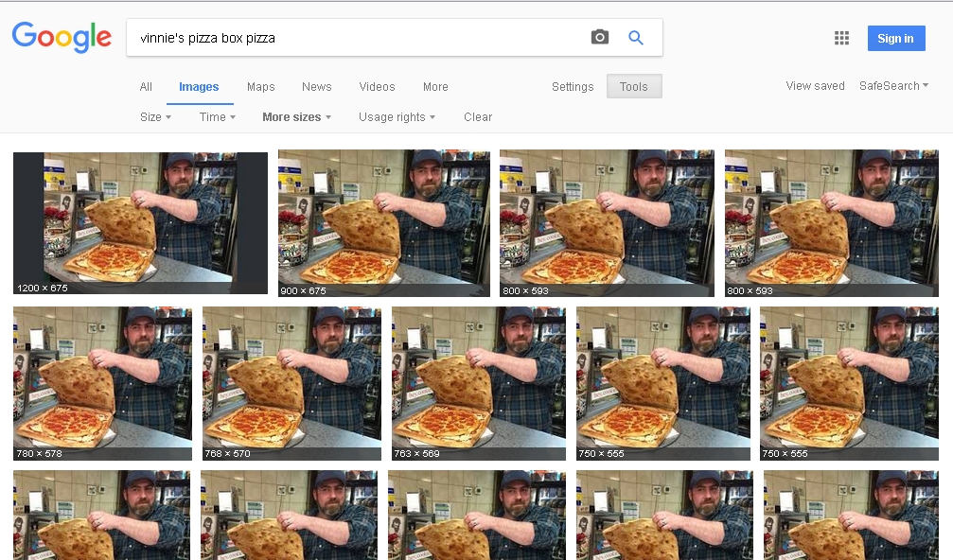Click the blue magnifier search button
The height and width of the screenshot is (560, 953).
[x=636, y=37]
